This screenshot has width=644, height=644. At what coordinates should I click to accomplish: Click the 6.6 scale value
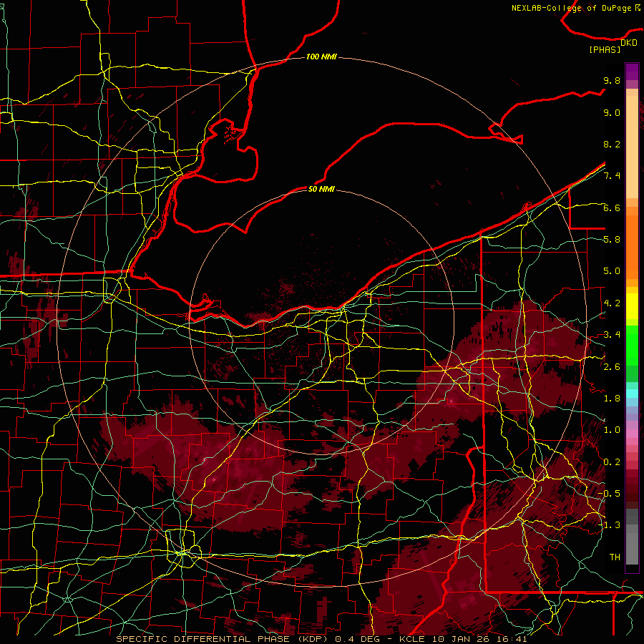click(x=612, y=208)
